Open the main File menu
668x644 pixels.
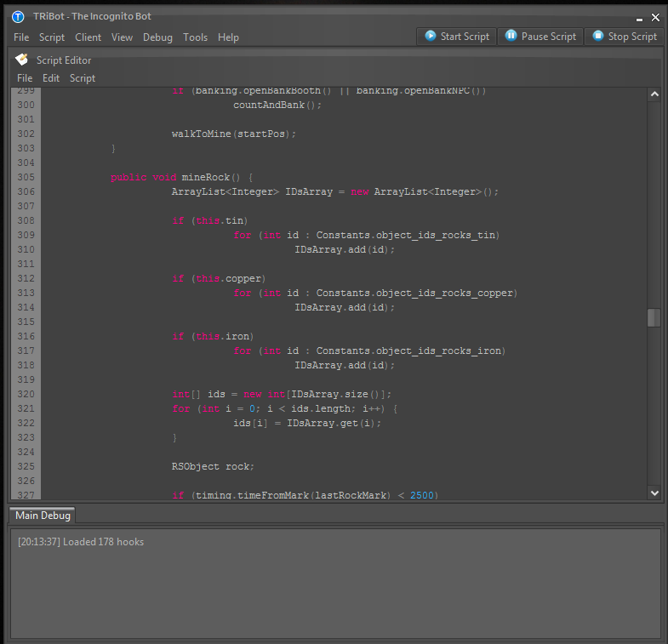(x=21, y=37)
